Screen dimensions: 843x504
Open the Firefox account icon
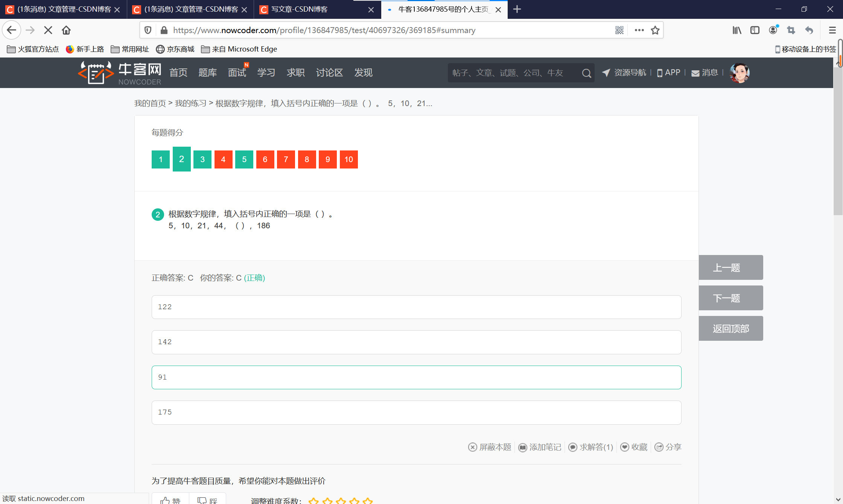[773, 30]
